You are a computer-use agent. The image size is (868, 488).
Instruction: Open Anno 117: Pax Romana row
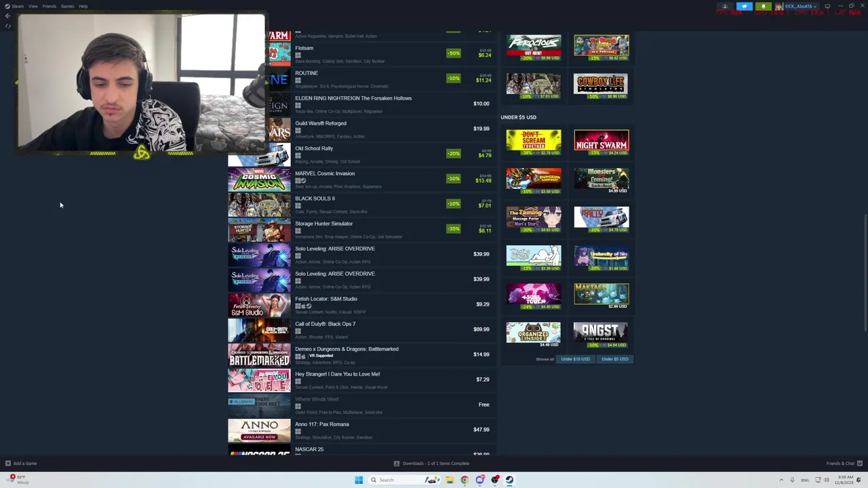click(361, 430)
